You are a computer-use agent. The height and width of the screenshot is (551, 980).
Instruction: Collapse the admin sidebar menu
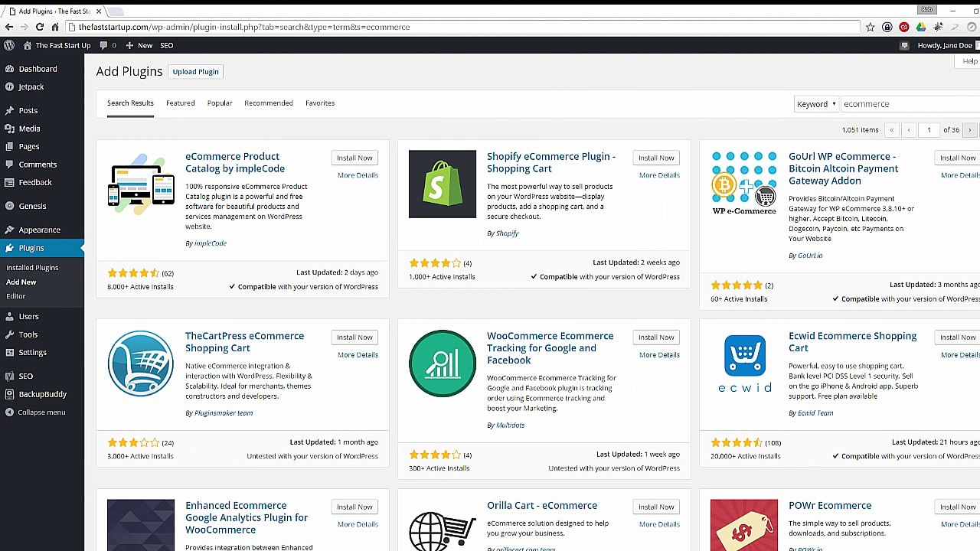[42, 412]
